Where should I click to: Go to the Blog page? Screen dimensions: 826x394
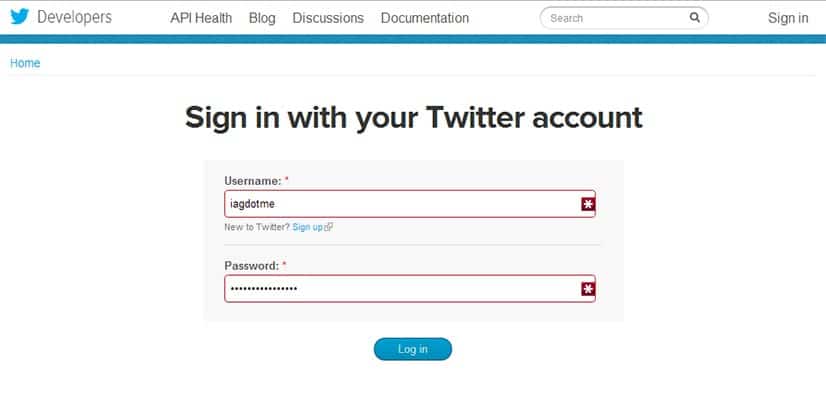click(x=262, y=18)
